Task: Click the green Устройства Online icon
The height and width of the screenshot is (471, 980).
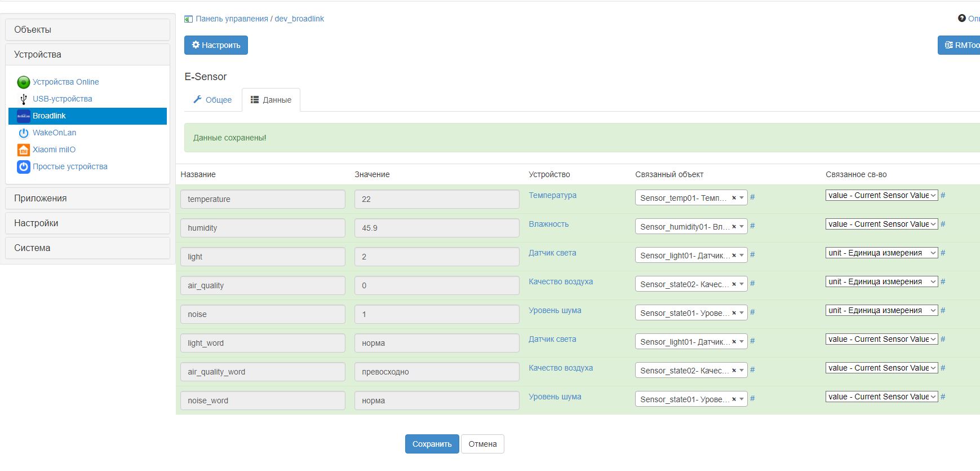Action: pos(23,82)
